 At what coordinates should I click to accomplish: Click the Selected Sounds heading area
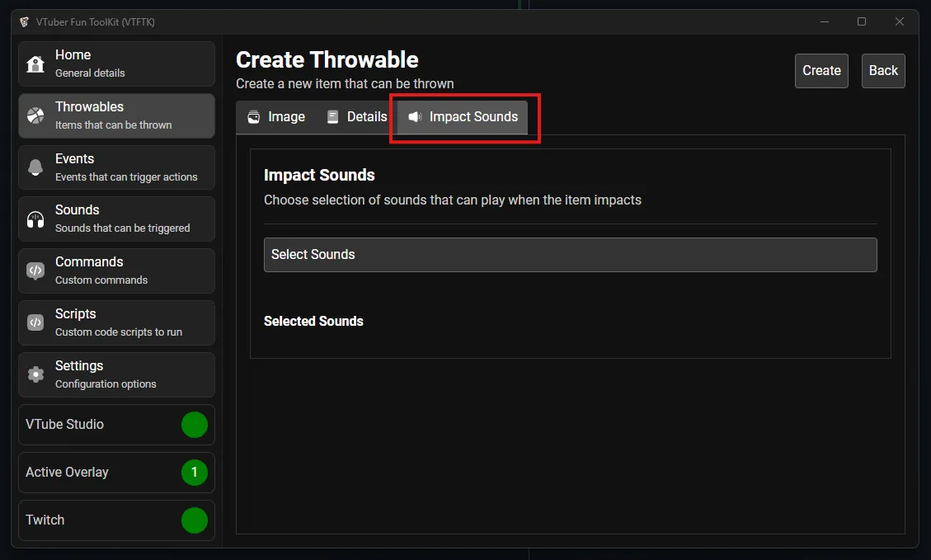click(313, 322)
